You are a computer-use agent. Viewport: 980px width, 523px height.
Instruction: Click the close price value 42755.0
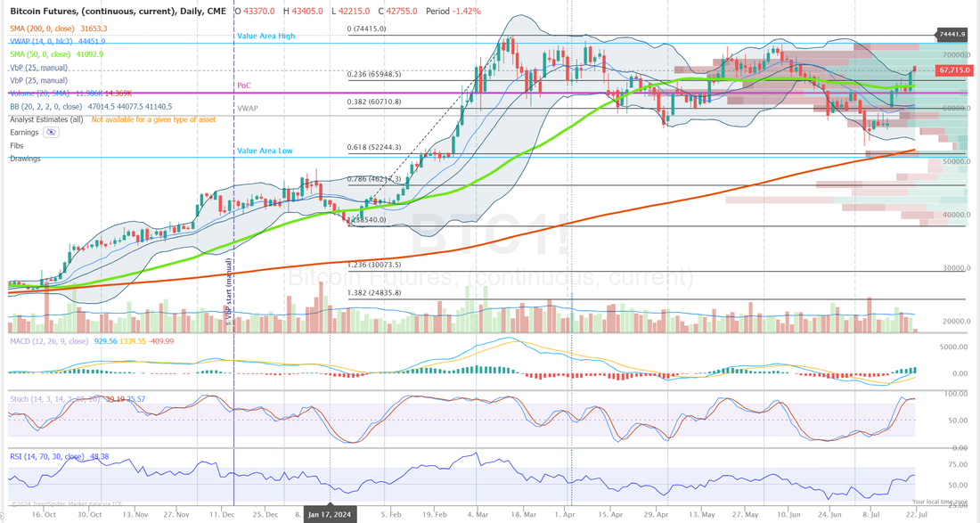tap(402, 12)
